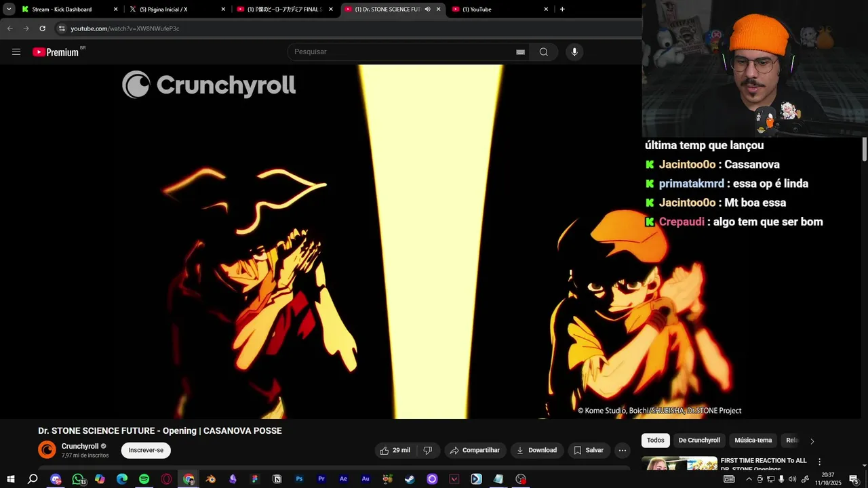Go back in browser history
The width and height of the screenshot is (868, 488).
pos(9,28)
